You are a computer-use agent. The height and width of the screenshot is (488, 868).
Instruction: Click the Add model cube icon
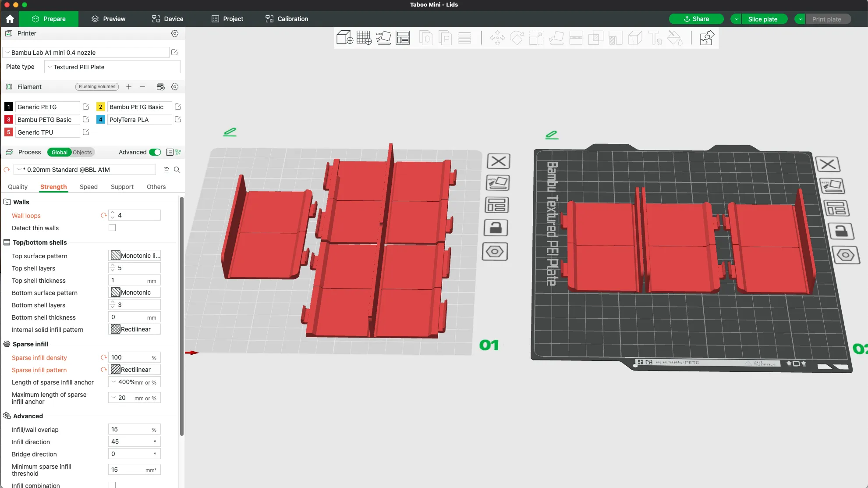coord(344,38)
